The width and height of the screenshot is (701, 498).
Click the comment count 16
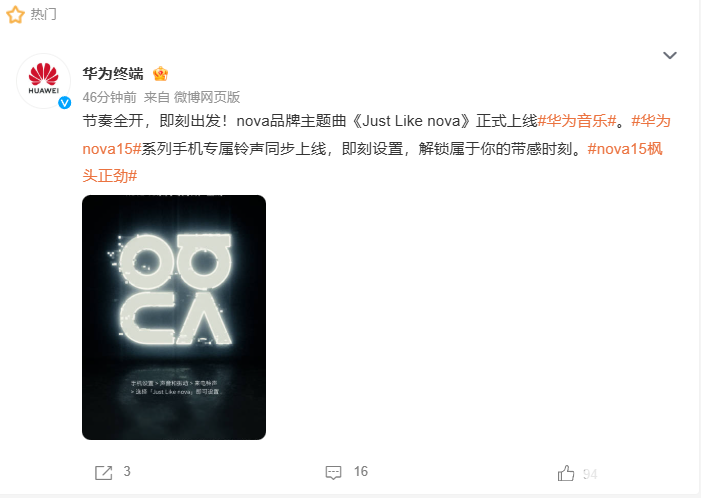click(x=361, y=471)
